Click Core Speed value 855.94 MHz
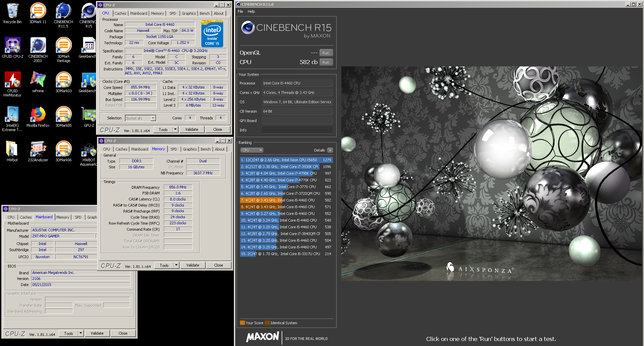The width and height of the screenshot is (644, 346). pyautogui.click(x=141, y=87)
